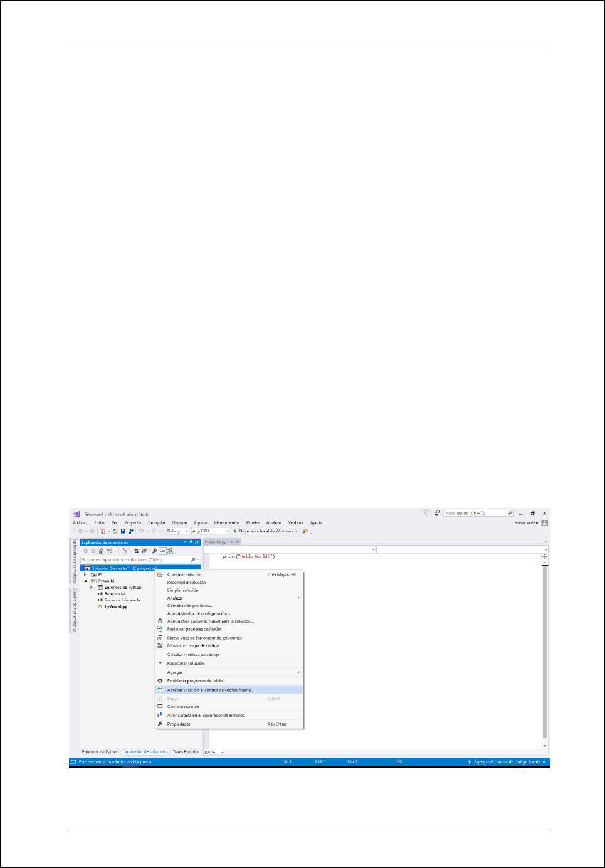This screenshot has width=605, height=868.
Task: Choose Propiedades in context menu
Action: click(x=229, y=724)
